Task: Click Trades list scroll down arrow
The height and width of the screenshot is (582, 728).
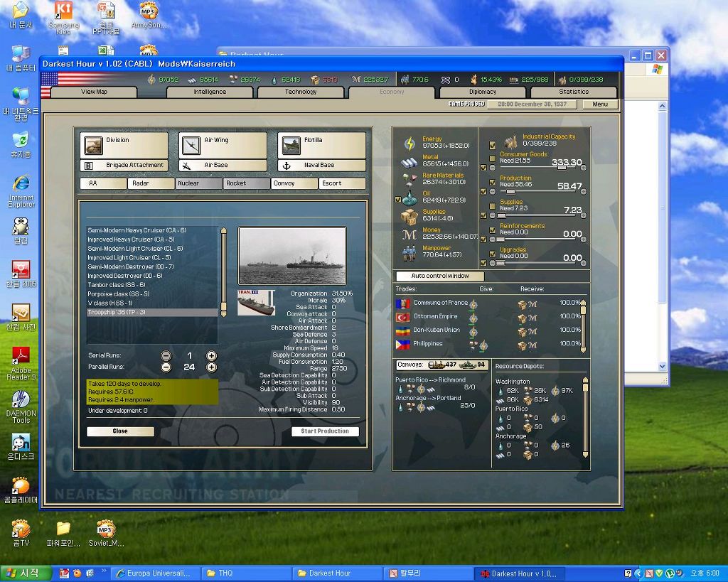Action: (x=583, y=350)
